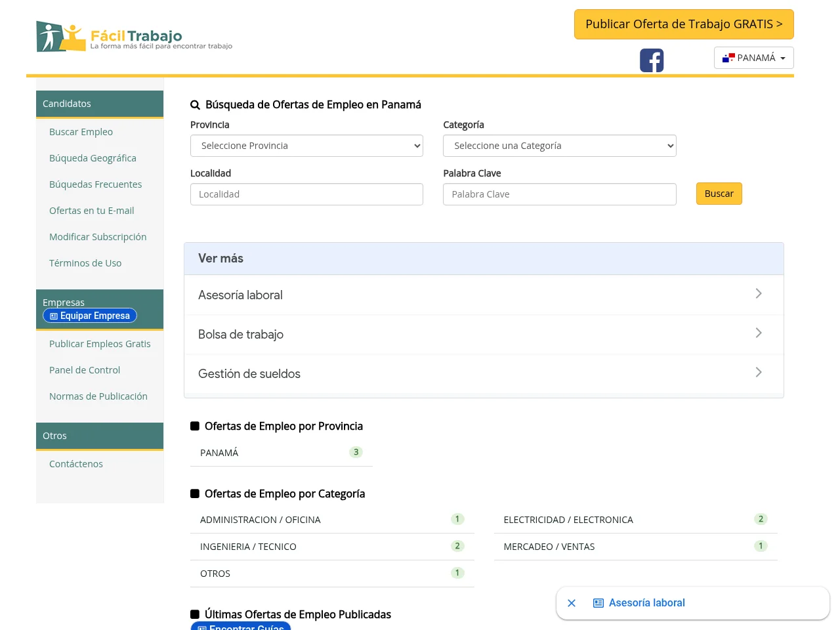Click the Fácil Trabajo logo

[135, 37]
